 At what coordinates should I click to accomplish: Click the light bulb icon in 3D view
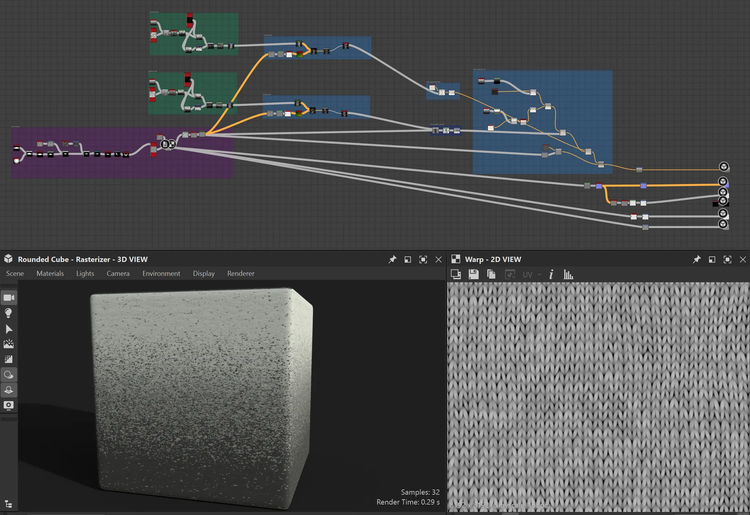[9, 313]
